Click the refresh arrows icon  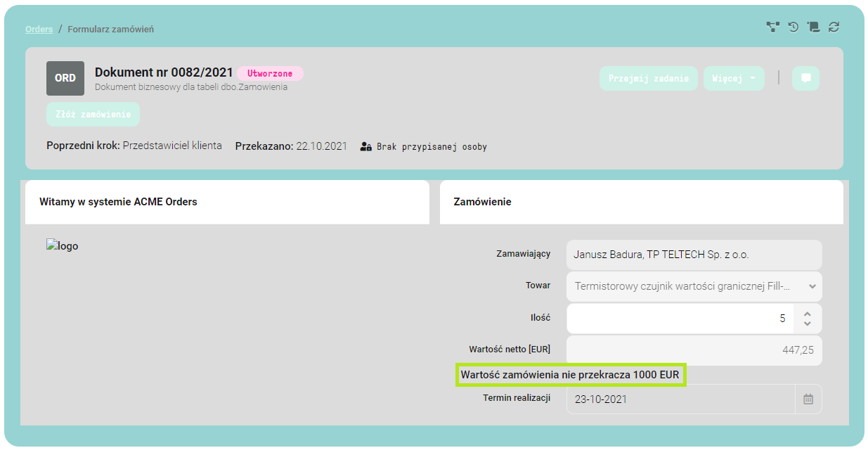[834, 27]
